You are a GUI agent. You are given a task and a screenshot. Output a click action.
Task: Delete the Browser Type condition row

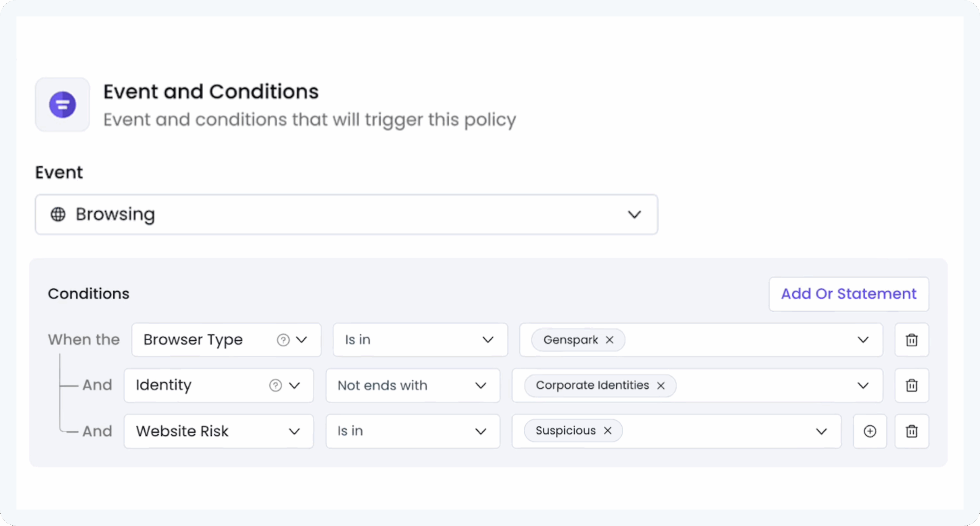click(x=911, y=340)
